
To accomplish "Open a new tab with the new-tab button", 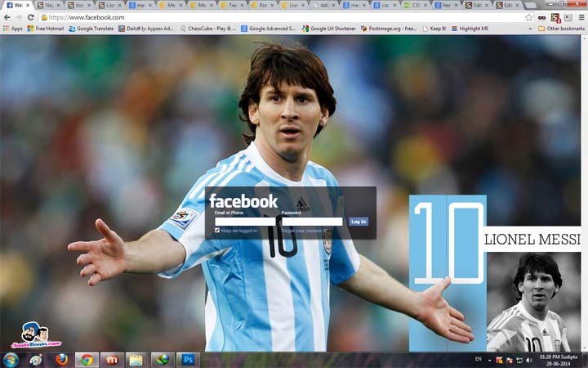I will (530, 5).
